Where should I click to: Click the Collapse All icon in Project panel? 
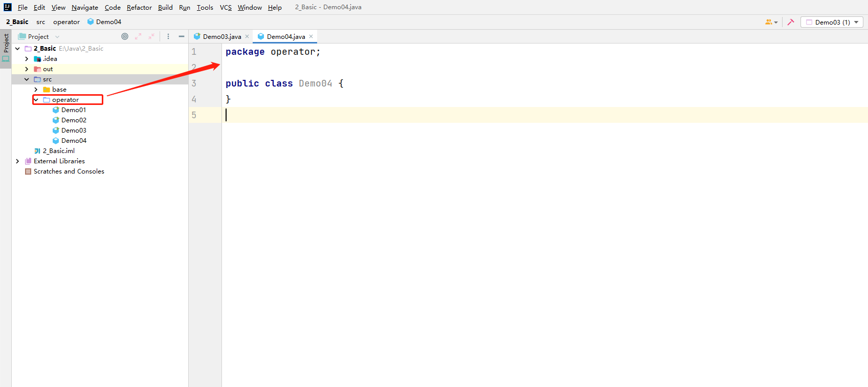[x=151, y=36]
